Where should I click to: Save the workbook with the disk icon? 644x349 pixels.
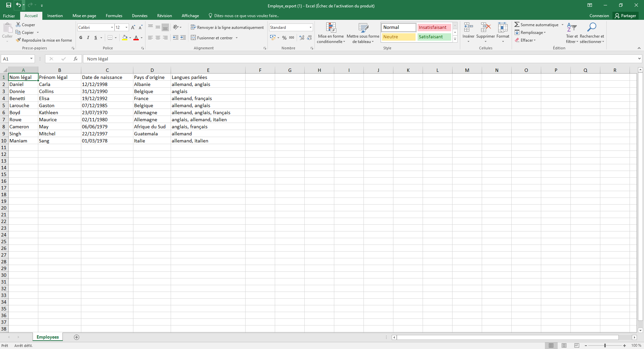(x=9, y=5)
